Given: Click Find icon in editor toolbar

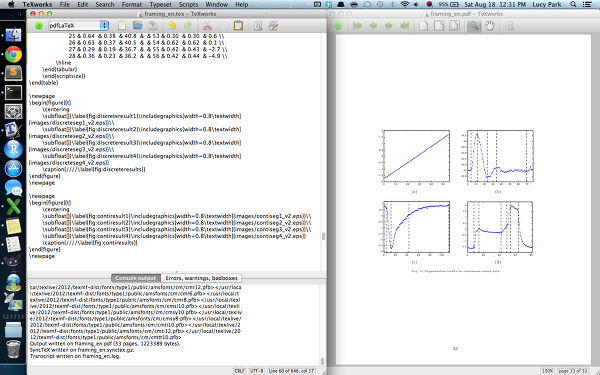Looking at the screenshot, I should click(258, 26).
